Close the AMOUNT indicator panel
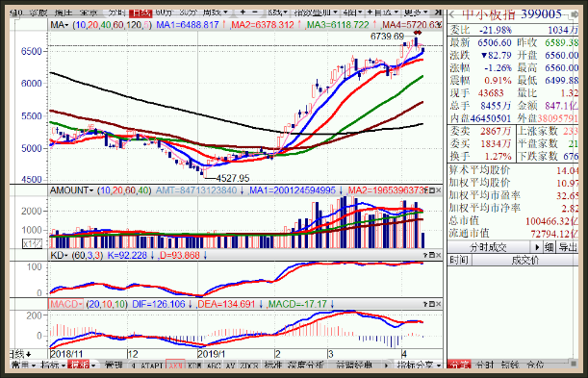Screen dimensions: 588x378 pyautogui.click(x=439, y=190)
